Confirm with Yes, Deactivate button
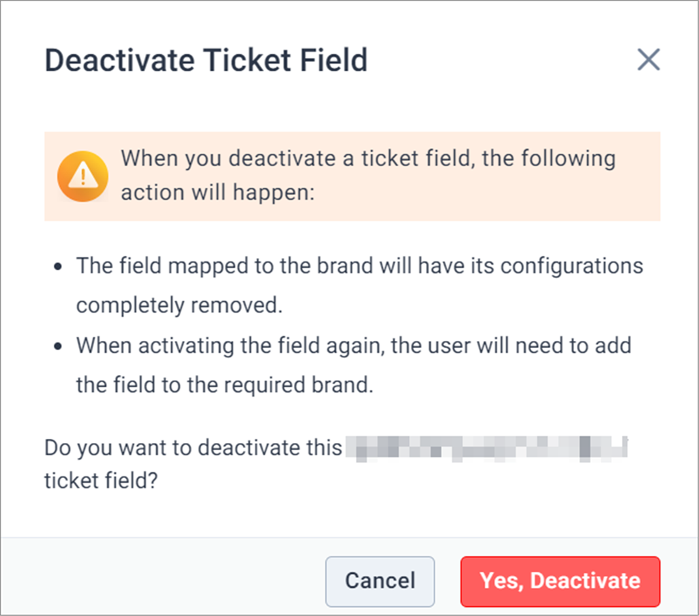699x616 pixels. [x=560, y=581]
